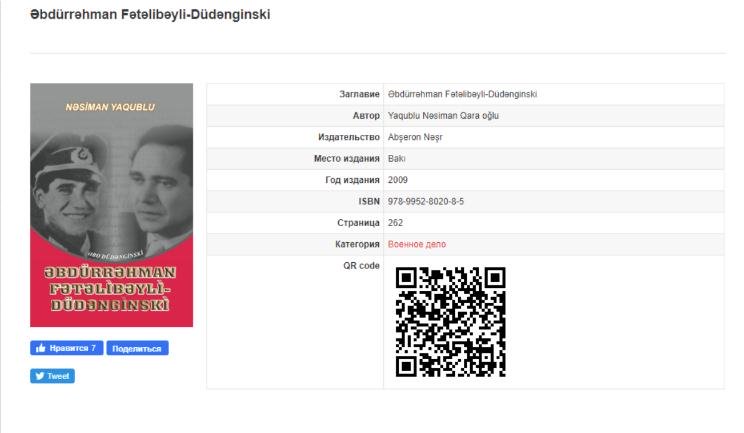Viewport: 744px width, 433px height.
Task: Click the Категория row label
Action: (x=354, y=244)
